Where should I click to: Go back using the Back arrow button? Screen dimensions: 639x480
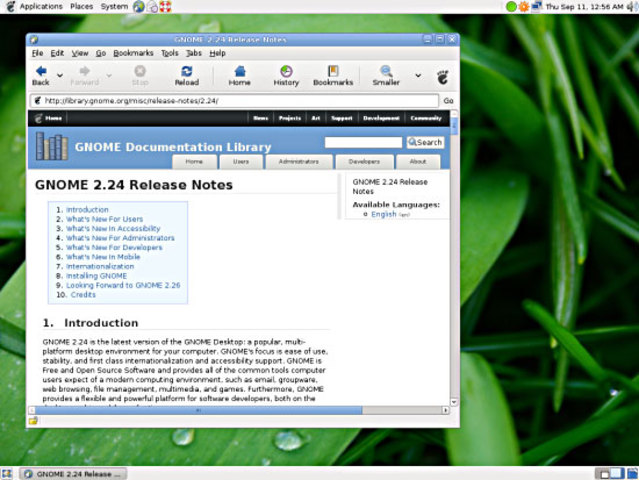tap(41, 76)
